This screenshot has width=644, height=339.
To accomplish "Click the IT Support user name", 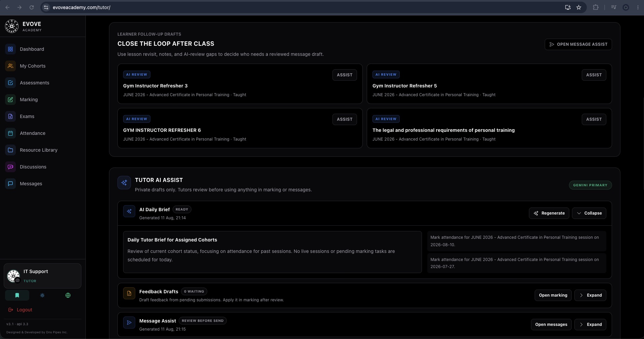I will [36, 271].
